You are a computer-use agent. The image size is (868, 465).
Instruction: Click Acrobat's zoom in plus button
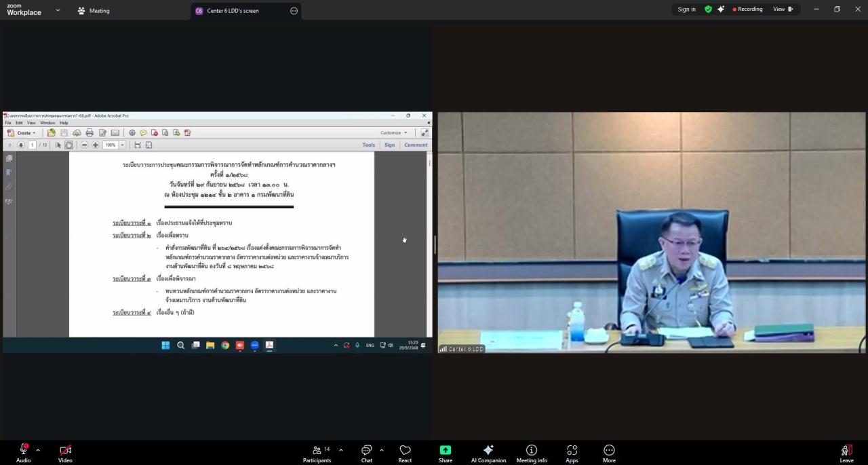96,145
